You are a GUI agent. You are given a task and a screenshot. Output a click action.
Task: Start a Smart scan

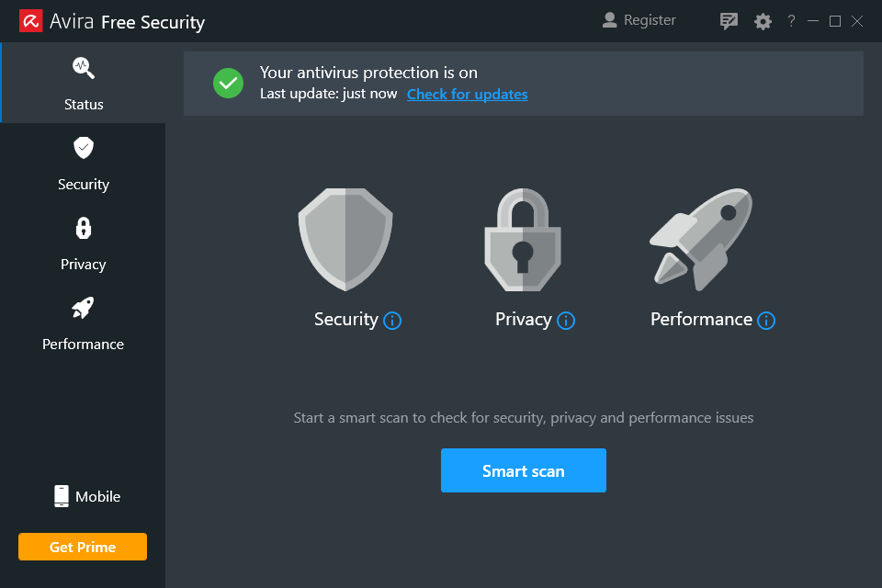point(524,469)
